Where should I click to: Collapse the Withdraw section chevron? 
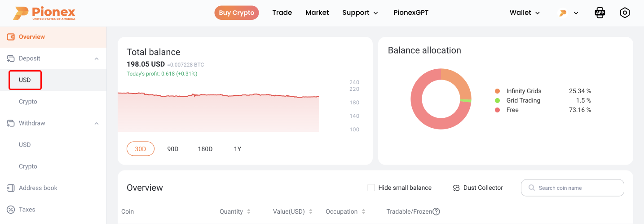click(97, 123)
